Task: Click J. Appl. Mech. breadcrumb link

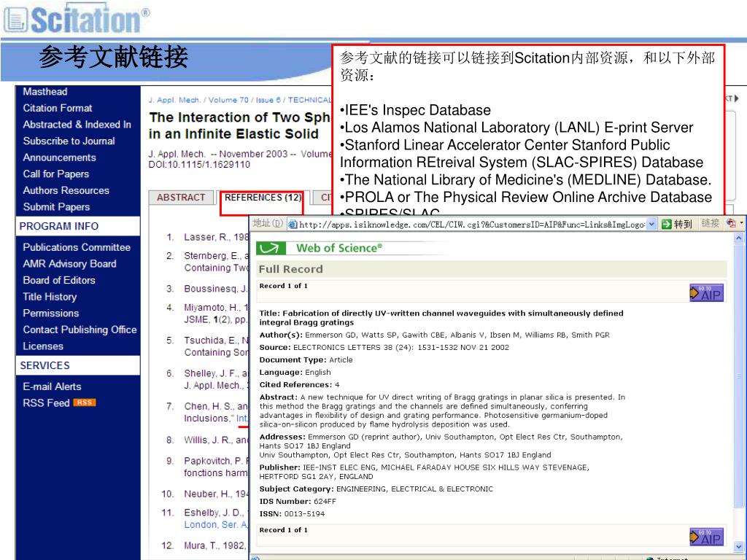Action: [174, 100]
